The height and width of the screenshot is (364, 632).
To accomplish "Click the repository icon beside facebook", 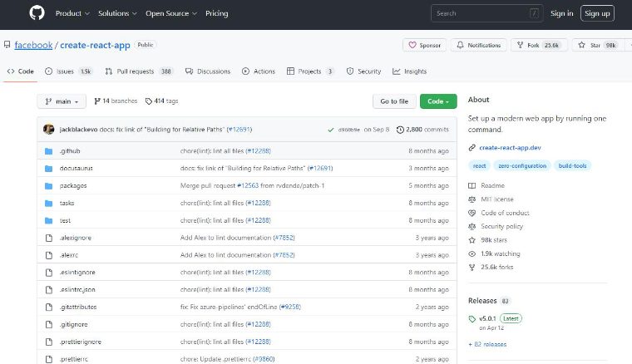I will pyautogui.click(x=7, y=45).
